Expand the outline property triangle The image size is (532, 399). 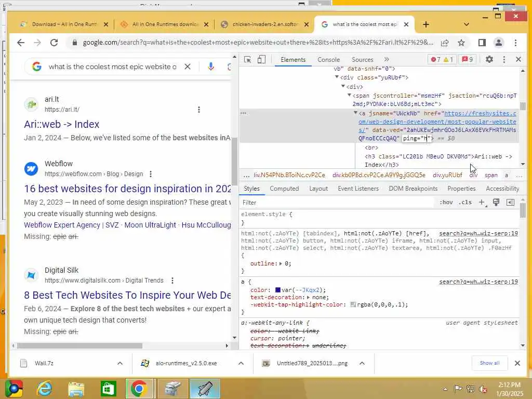pyautogui.click(x=281, y=263)
